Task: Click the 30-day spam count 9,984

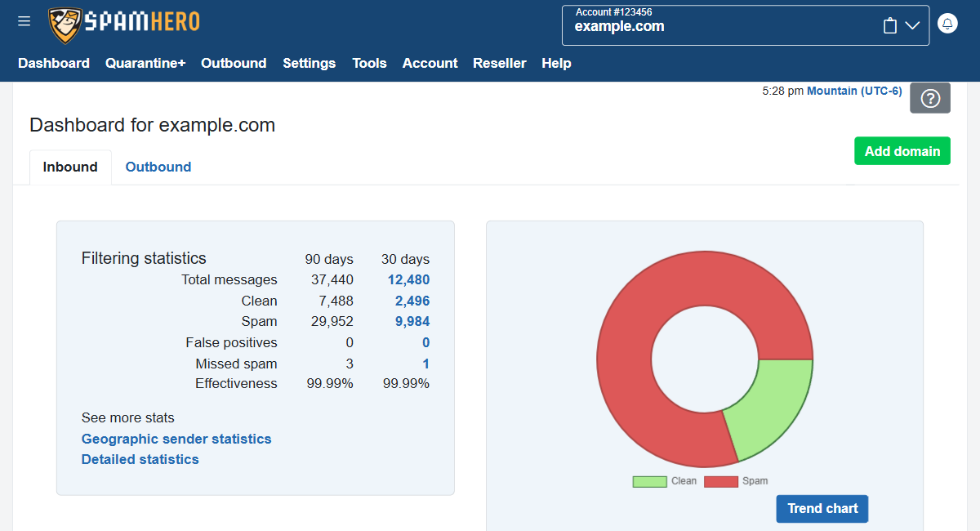Action: [x=412, y=321]
